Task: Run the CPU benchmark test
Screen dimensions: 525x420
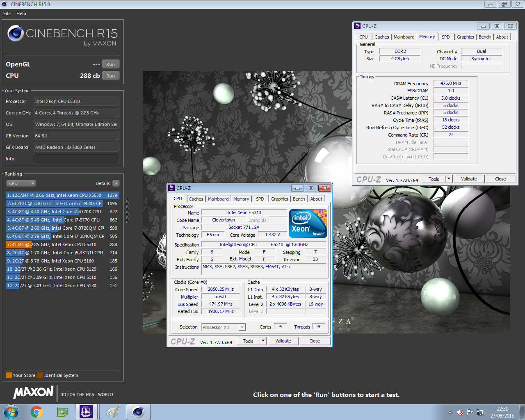Action: pyautogui.click(x=111, y=76)
